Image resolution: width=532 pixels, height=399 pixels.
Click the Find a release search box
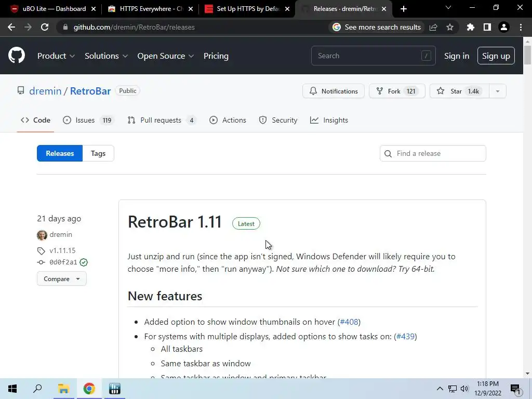[x=433, y=153]
